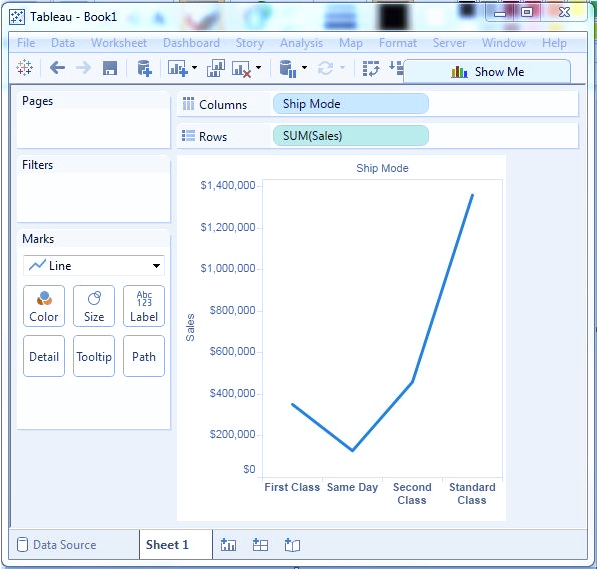This screenshot has width=600, height=569.
Task: Open the Worksheet menu
Action: [119, 43]
